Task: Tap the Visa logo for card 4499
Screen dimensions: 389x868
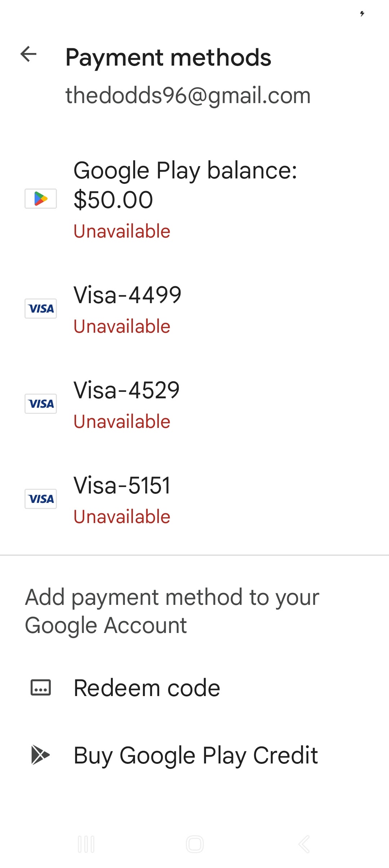Action: (41, 309)
